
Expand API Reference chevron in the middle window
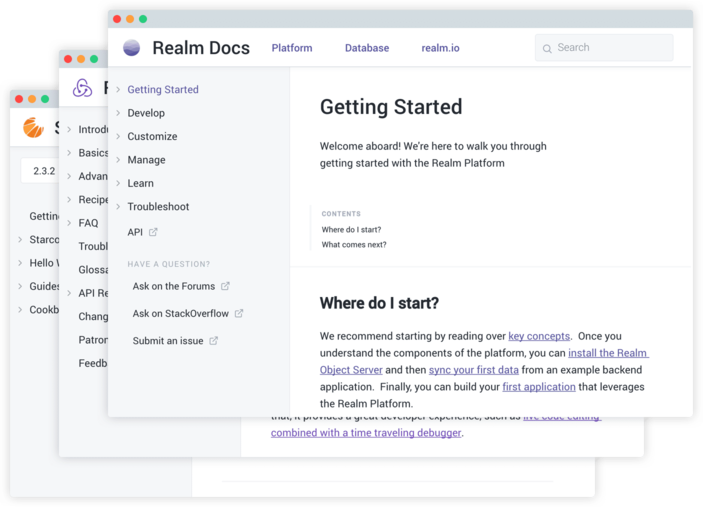69,293
